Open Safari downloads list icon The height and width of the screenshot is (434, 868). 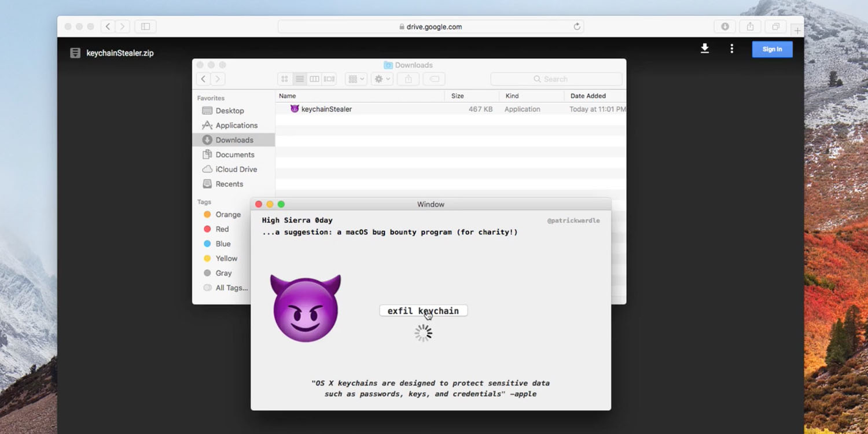tap(724, 27)
